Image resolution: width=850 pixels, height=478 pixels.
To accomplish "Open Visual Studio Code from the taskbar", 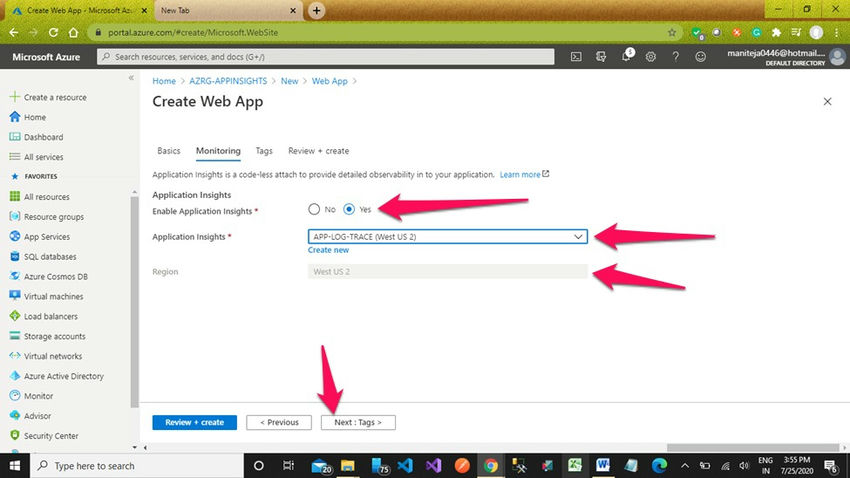I will point(405,466).
